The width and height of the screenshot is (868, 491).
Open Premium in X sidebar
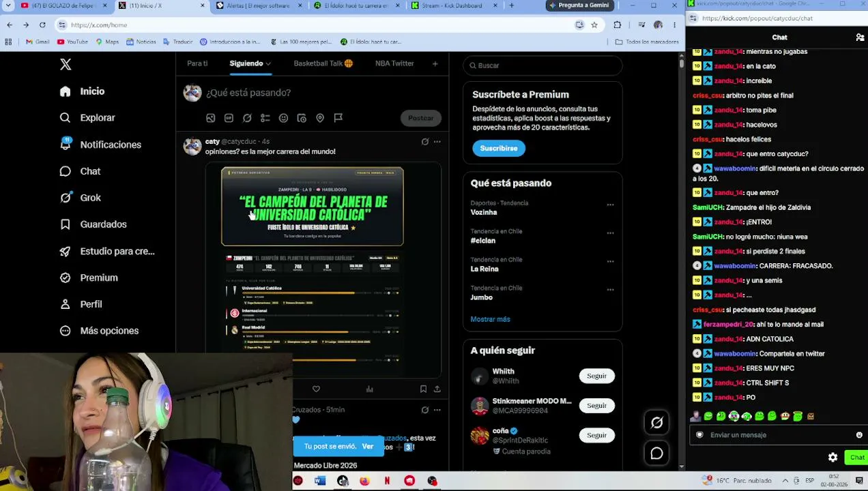(89, 278)
